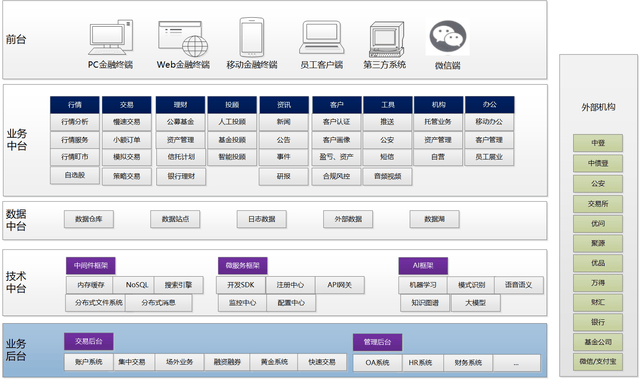This screenshot has width=640, height=379.
Task: Click the green 微信/支付宝 box
Action: point(598,361)
